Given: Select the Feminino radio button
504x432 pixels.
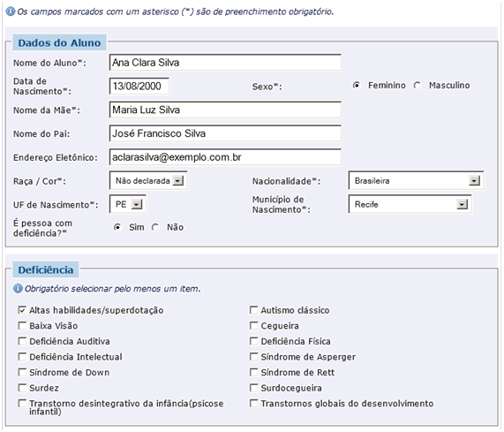Looking at the screenshot, I should tap(356, 86).
